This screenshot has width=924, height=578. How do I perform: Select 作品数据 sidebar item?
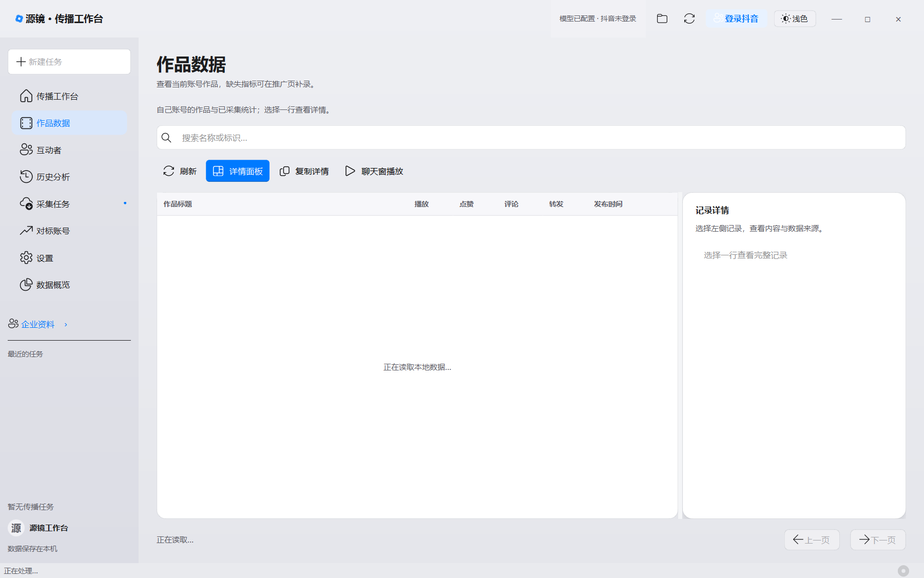[69, 123]
